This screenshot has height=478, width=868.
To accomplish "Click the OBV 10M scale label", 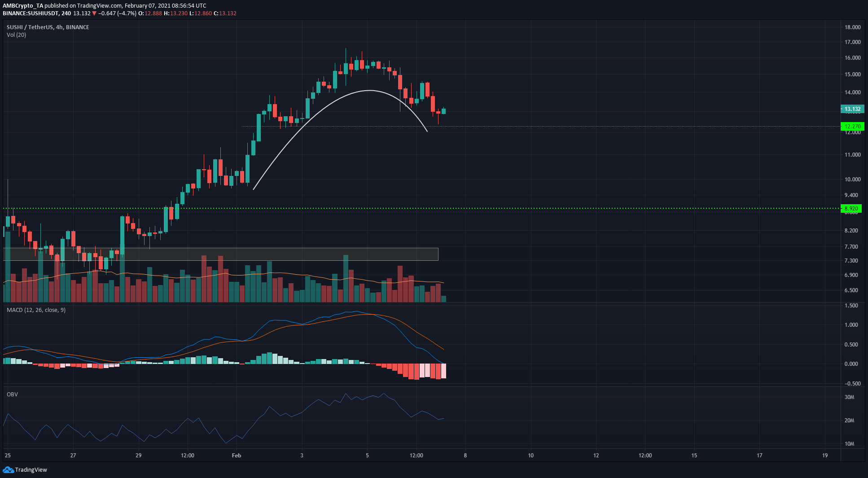I will point(849,443).
